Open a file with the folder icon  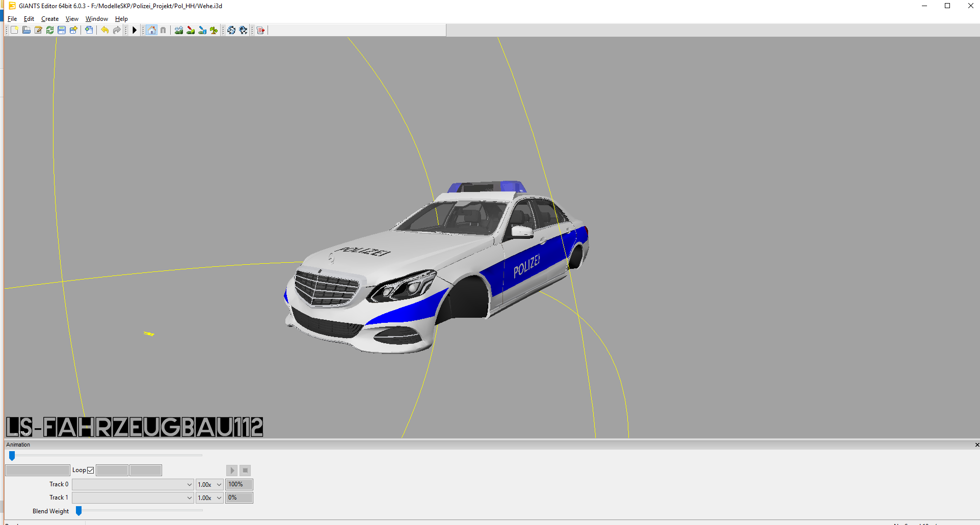[x=27, y=30]
